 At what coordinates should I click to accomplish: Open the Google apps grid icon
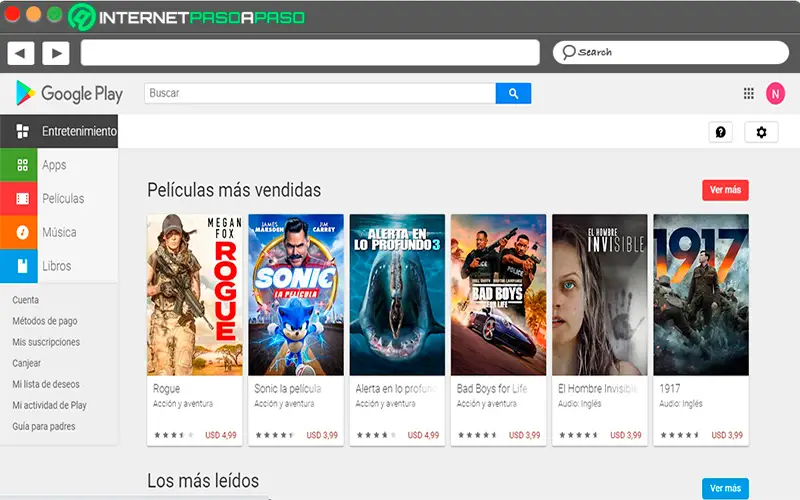point(748,93)
